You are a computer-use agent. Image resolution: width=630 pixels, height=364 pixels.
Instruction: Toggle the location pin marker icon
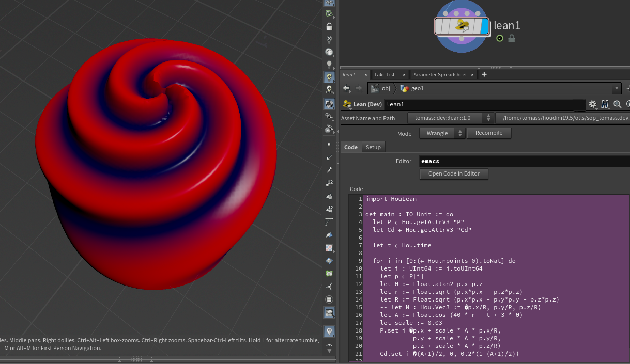click(x=329, y=331)
